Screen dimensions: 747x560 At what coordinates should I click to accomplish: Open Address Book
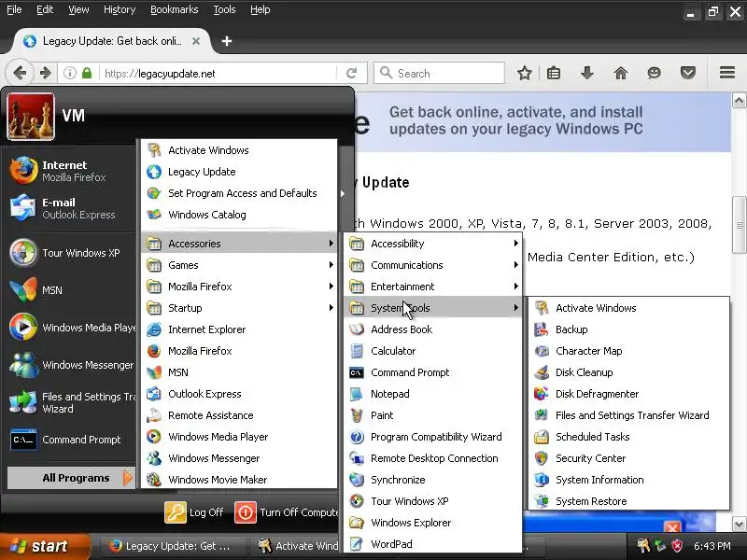[433, 329]
